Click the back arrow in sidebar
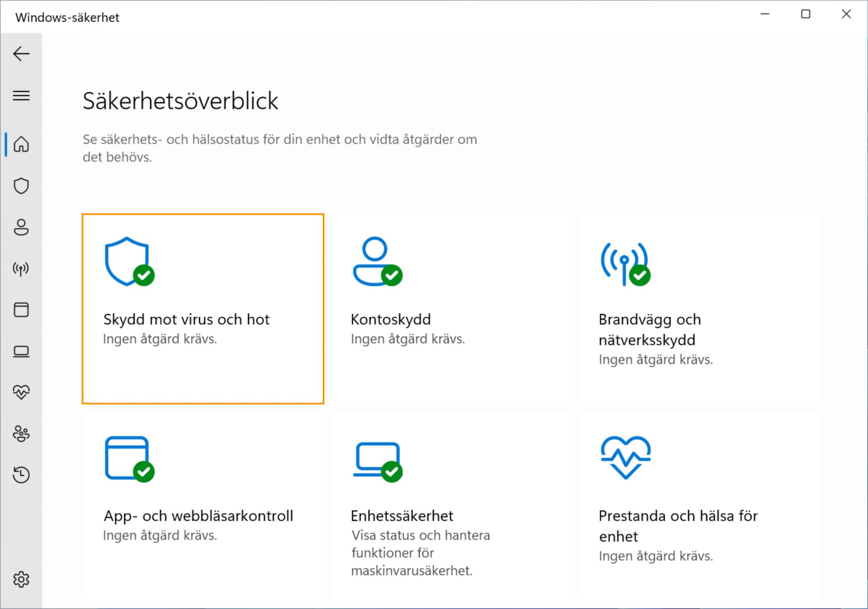 [21, 54]
